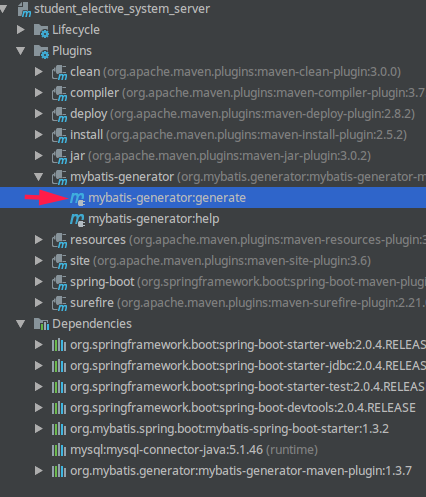Click the student_elective_system_server Maven project icon

(x=24, y=9)
